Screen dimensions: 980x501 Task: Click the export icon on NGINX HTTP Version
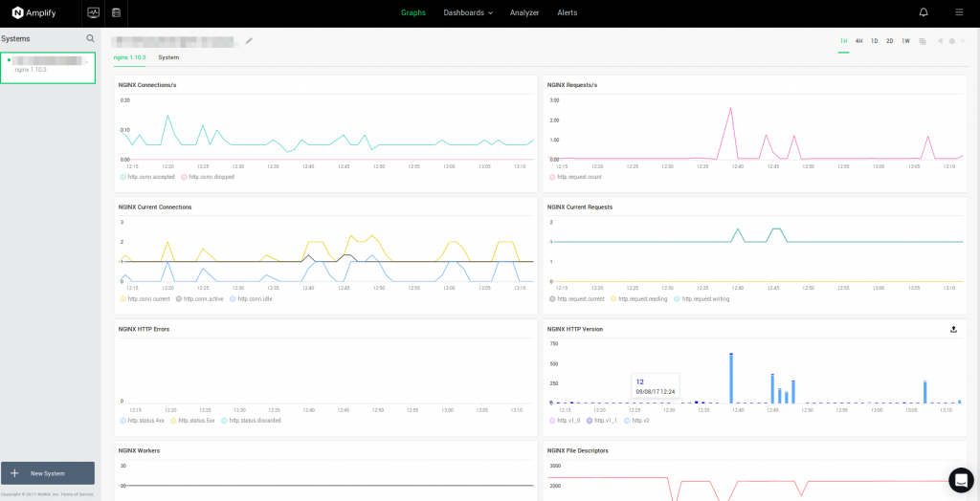pyautogui.click(x=953, y=329)
